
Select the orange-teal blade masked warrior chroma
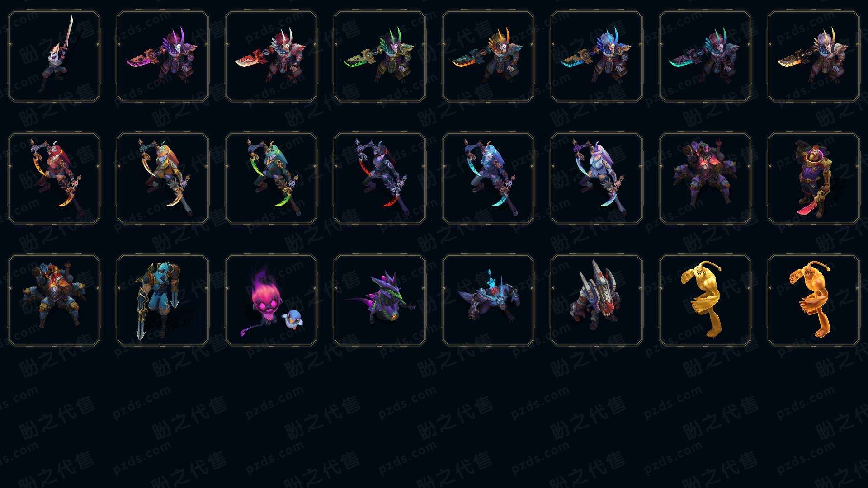click(488, 56)
